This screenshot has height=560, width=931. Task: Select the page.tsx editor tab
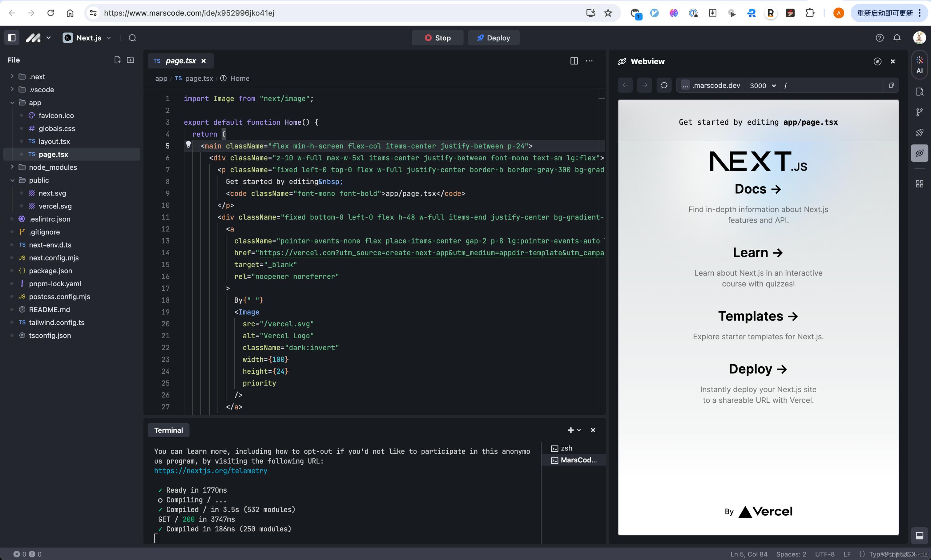point(180,61)
